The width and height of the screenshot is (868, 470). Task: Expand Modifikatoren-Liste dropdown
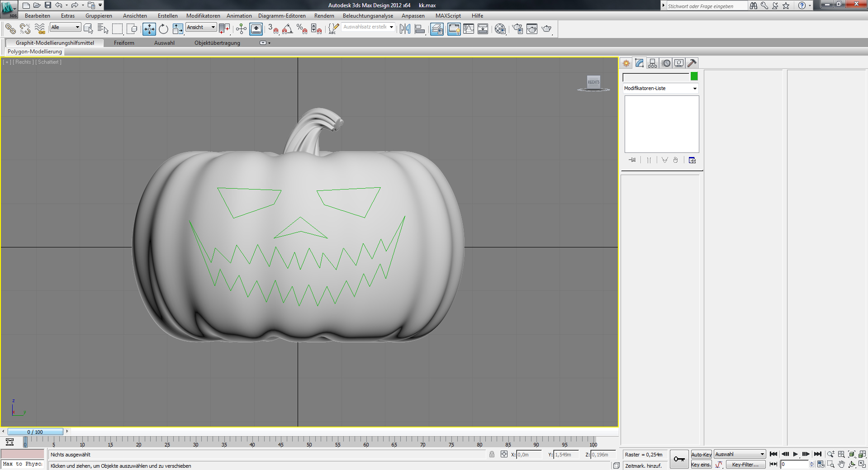point(660,88)
